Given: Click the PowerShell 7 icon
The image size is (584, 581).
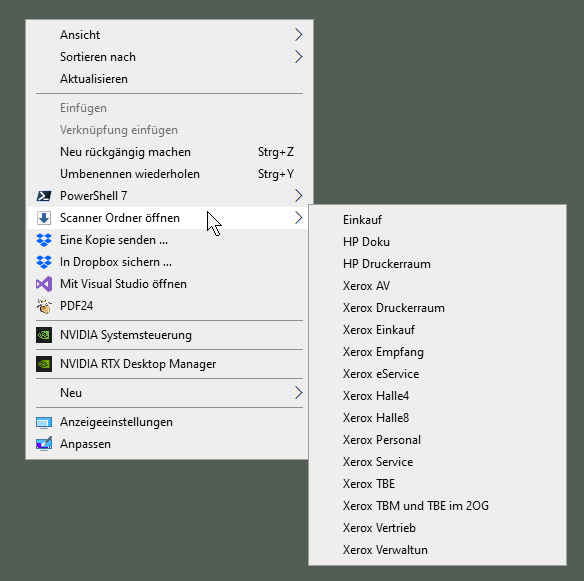Looking at the screenshot, I should 44,196.
